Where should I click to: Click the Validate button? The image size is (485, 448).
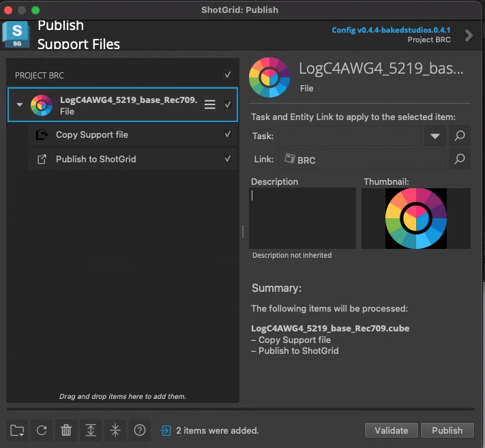[391, 430]
